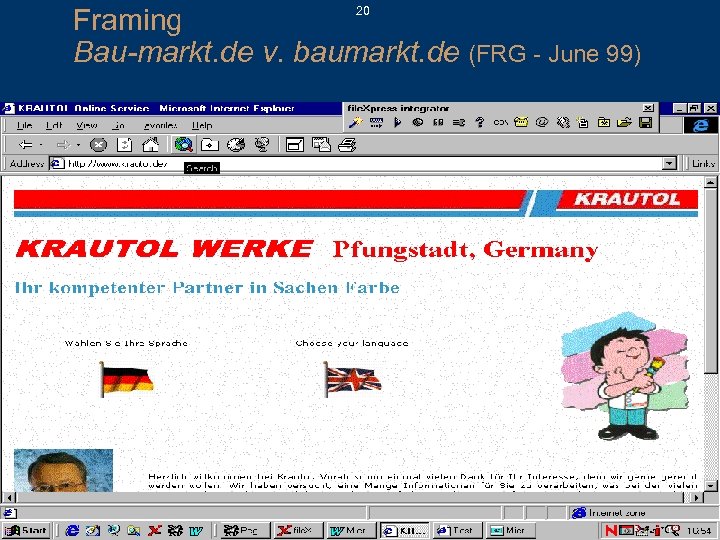Click the red N system tray icon
The height and width of the screenshot is (540, 720).
[x=611, y=530]
